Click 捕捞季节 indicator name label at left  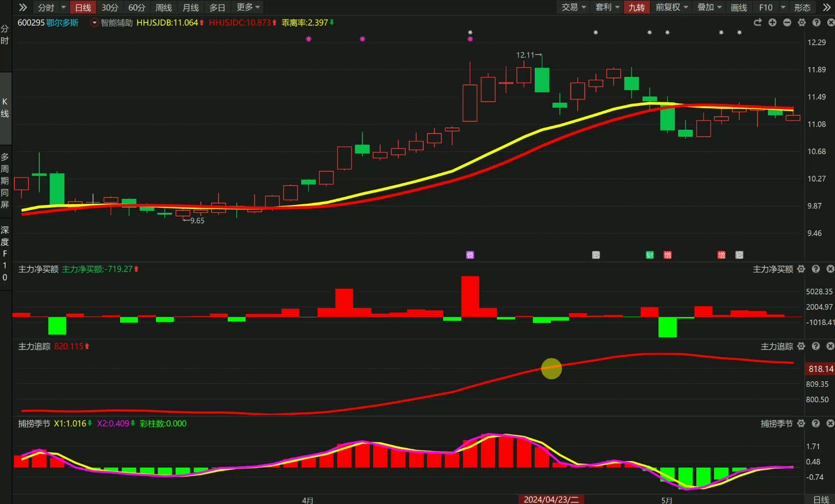[x=34, y=424]
